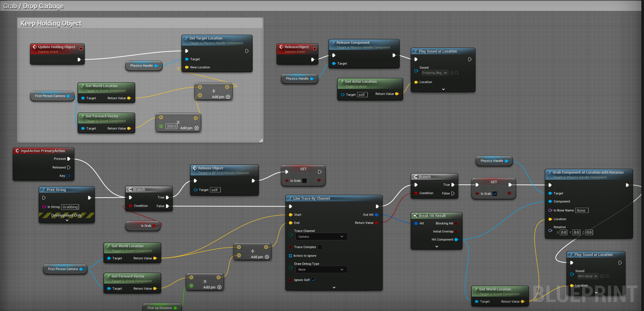Select the Keep Holding Object comment title
This screenshot has width=644, height=311.
pyautogui.click(x=51, y=23)
